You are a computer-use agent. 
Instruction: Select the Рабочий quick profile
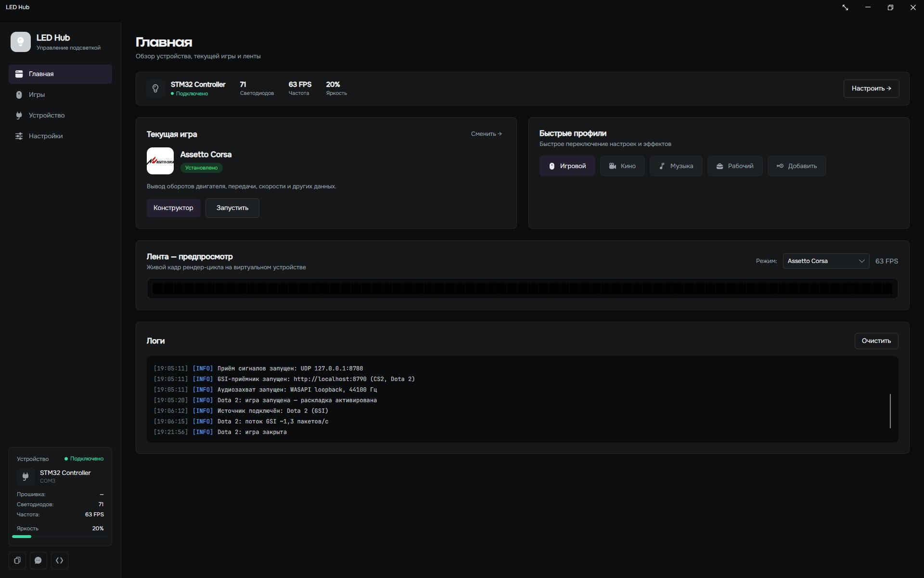[x=735, y=166]
